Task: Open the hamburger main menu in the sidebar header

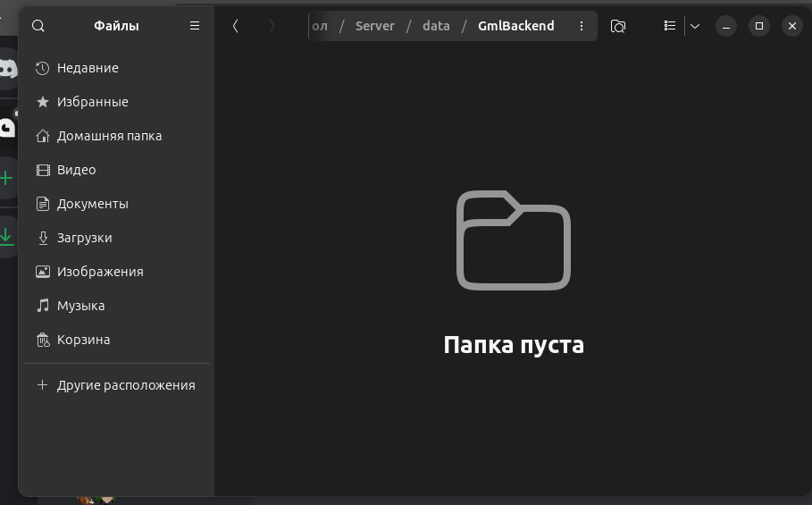Action: click(195, 26)
